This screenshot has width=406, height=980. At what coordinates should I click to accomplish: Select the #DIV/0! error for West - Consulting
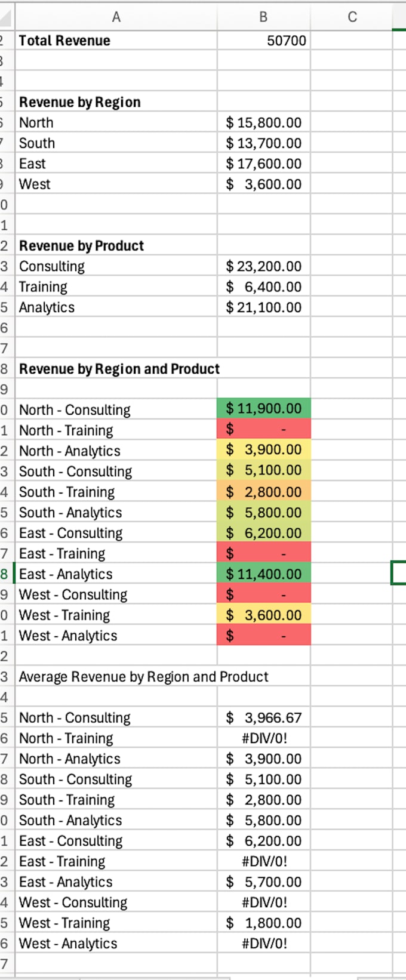263,902
